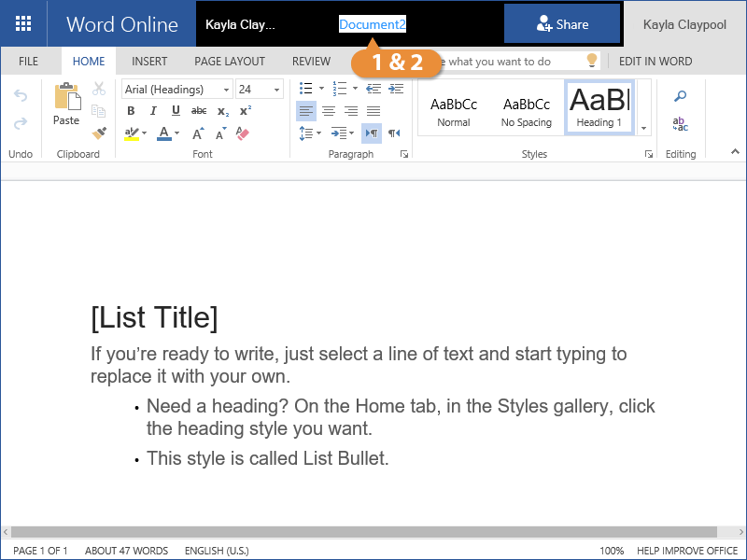Click the Clear Formatting eraser icon

pyautogui.click(x=244, y=133)
